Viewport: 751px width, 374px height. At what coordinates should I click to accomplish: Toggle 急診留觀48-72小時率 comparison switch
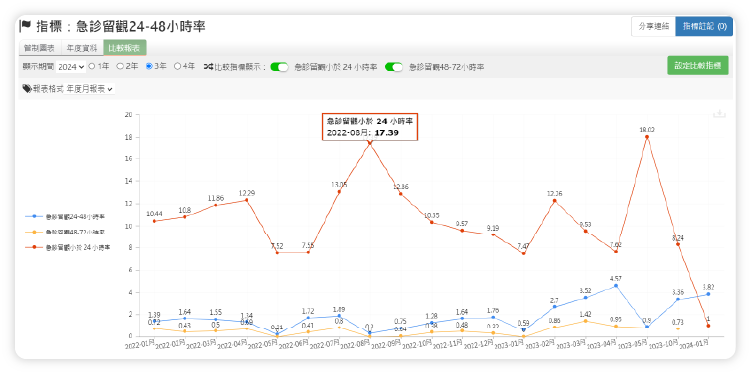pyautogui.click(x=394, y=67)
